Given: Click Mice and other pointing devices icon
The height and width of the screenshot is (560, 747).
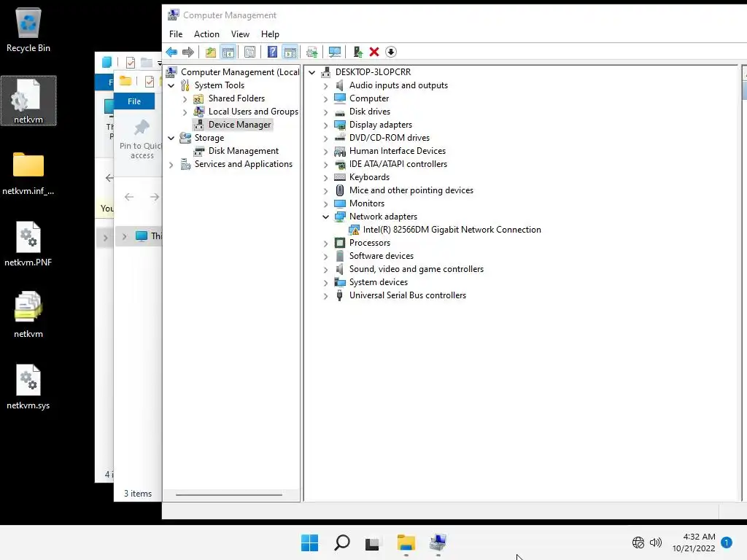Looking at the screenshot, I should click(340, 190).
